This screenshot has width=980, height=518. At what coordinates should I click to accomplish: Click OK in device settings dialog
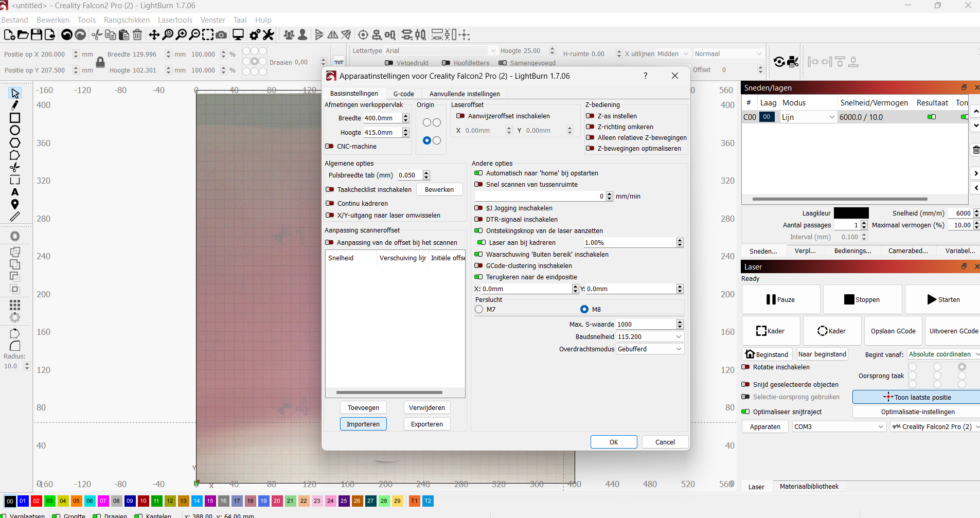(614, 442)
